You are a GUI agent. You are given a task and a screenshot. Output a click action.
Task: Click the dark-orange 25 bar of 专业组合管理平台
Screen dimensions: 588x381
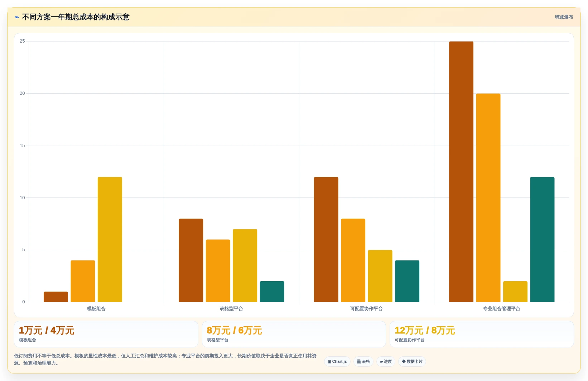click(461, 172)
